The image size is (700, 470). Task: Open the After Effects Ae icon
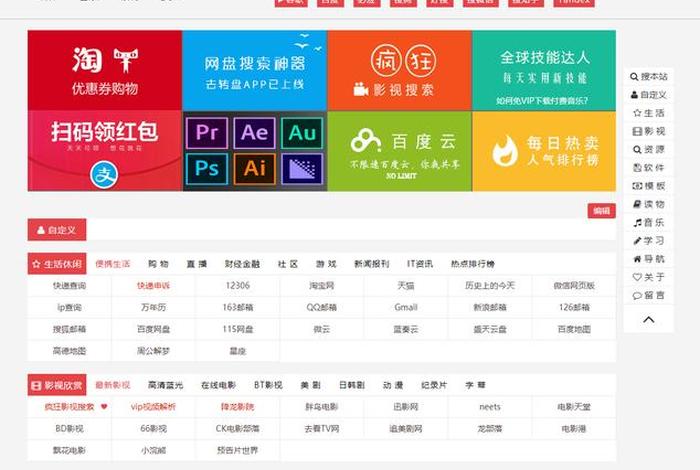tap(254, 133)
